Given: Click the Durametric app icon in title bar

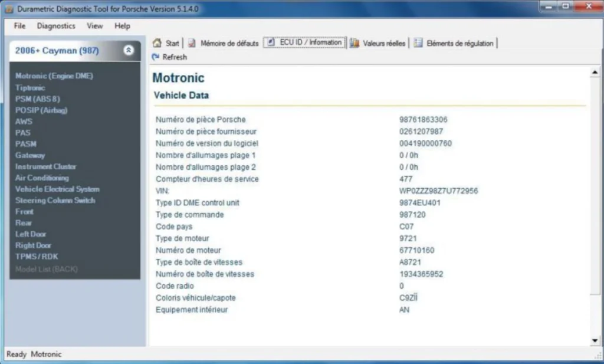Looking at the screenshot, I should [x=8, y=9].
